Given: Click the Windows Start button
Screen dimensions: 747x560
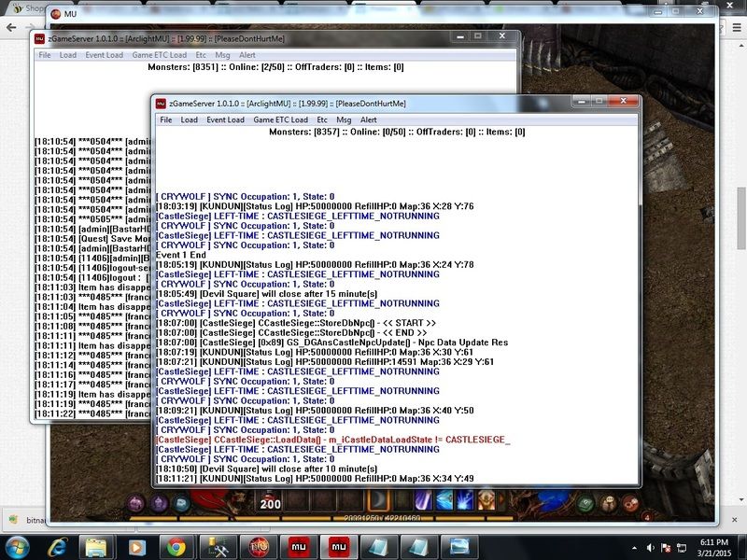Looking at the screenshot, I should pos(19,545).
